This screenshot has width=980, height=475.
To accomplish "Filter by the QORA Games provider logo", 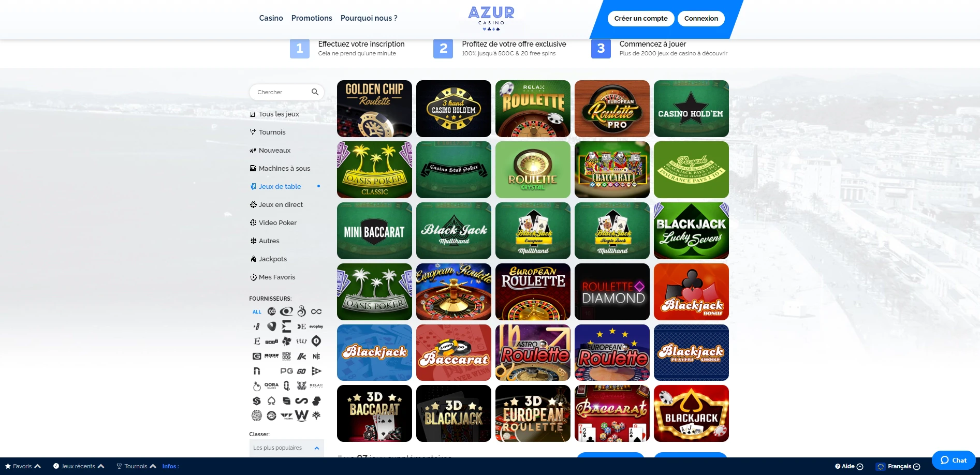I will point(271,385).
